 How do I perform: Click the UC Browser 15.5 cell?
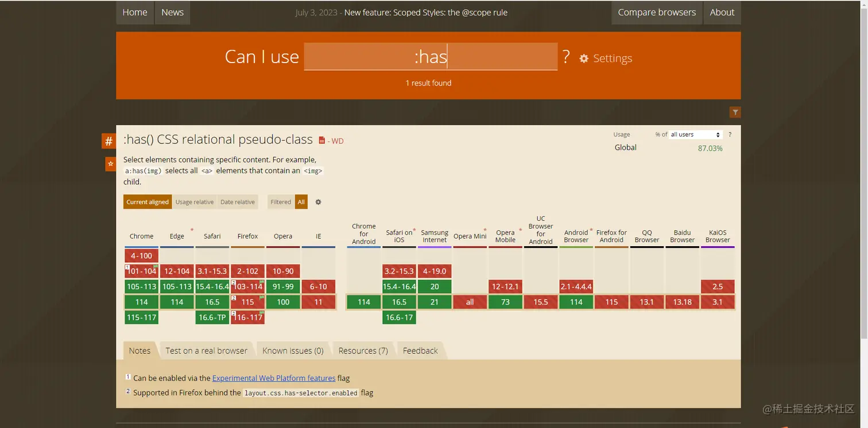pyautogui.click(x=541, y=302)
